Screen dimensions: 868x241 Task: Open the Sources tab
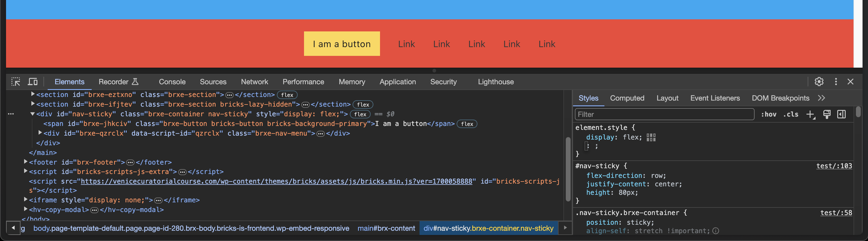[x=213, y=82]
